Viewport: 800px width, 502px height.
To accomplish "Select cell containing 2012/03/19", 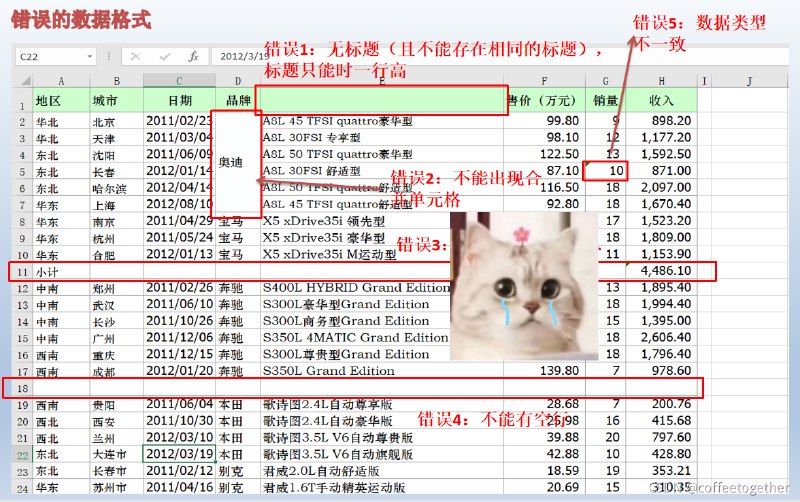I will tap(179, 454).
